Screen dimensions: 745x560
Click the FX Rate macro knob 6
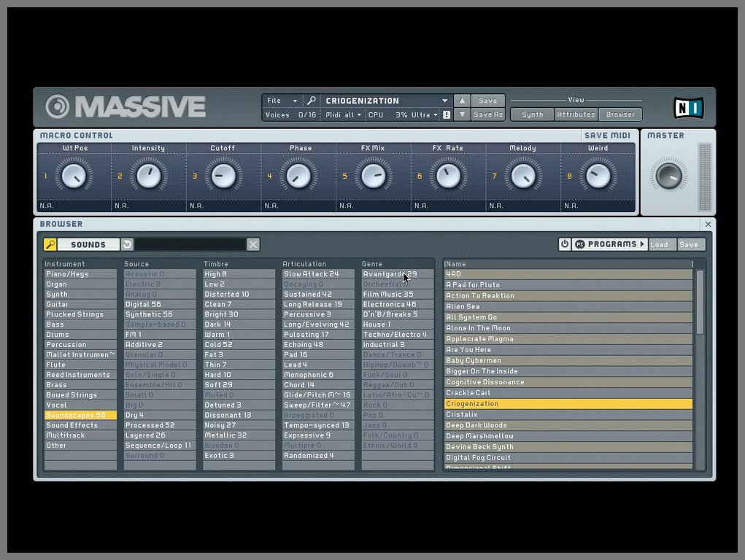click(x=448, y=176)
